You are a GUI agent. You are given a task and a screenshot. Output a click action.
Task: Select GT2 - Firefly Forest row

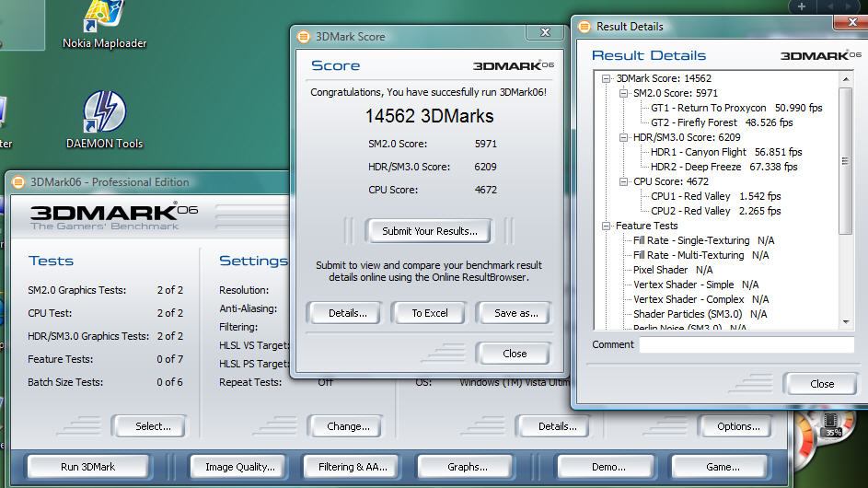pyautogui.click(x=722, y=122)
